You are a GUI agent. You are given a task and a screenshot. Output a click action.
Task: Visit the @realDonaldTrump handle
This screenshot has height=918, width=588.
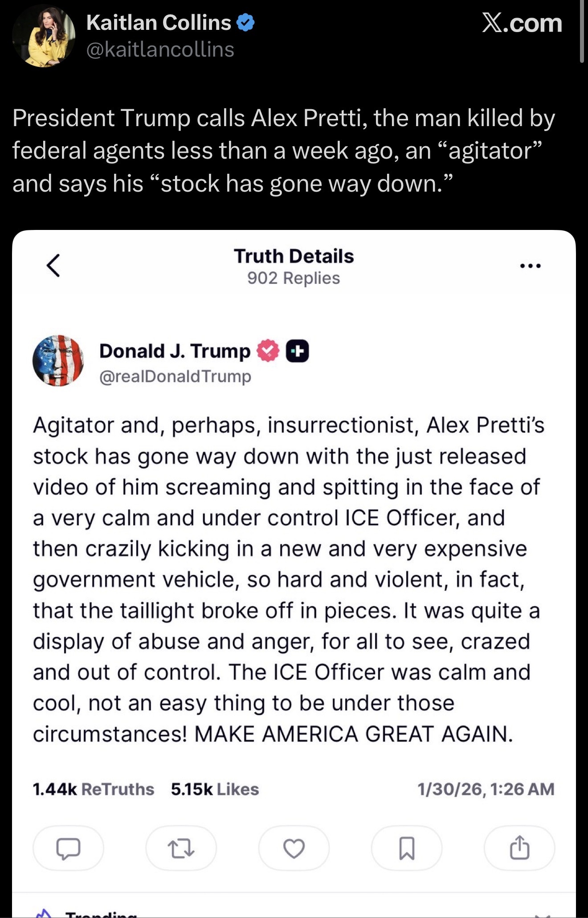coord(175,377)
